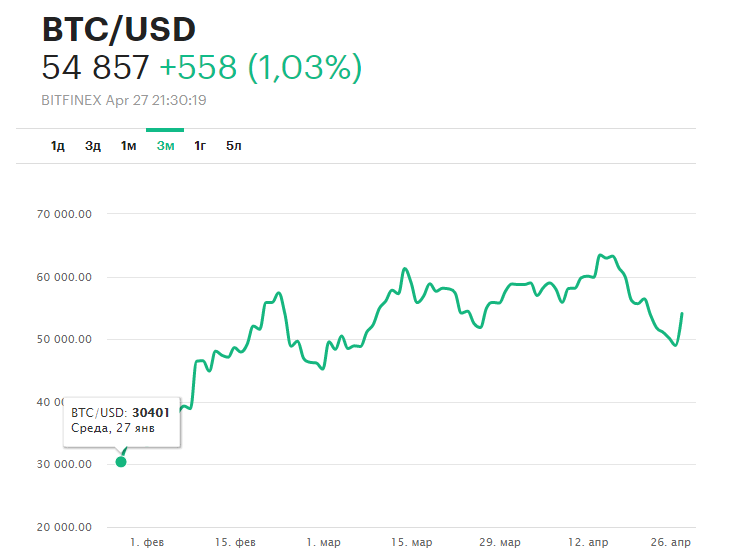The height and width of the screenshot is (554, 736).
Task: Click the BTC/USD 30401 tooltip box
Action: click(x=121, y=420)
